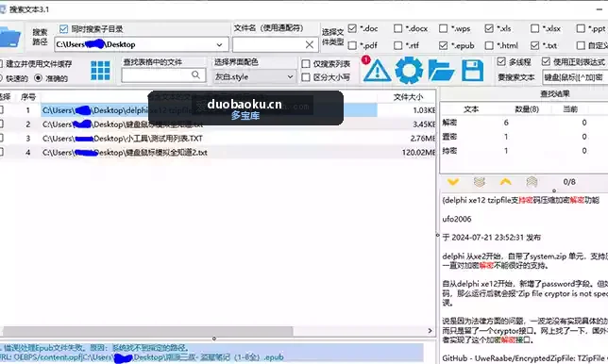
Task: Click the 2024-07-21 23:52:31 date line
Action: [491, 238]
